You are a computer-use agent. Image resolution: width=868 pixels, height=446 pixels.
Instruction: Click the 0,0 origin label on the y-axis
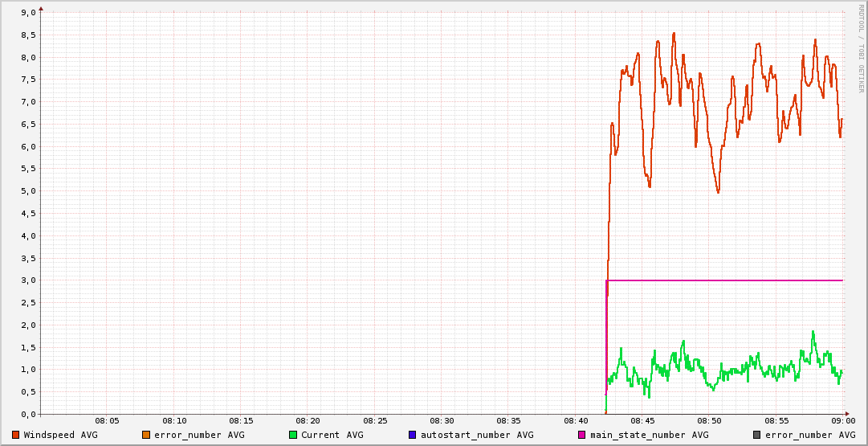[27, 415]
